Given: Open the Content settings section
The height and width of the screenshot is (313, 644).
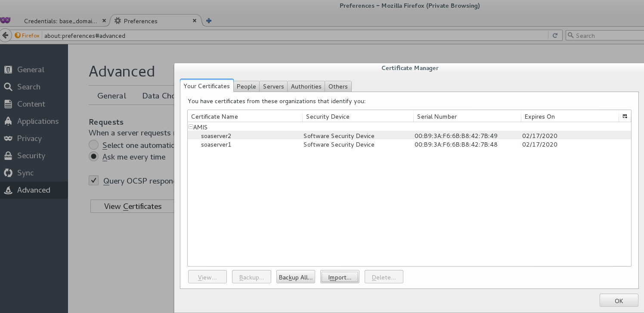Looking at the screenshot, I should click(x=31, y=104).
